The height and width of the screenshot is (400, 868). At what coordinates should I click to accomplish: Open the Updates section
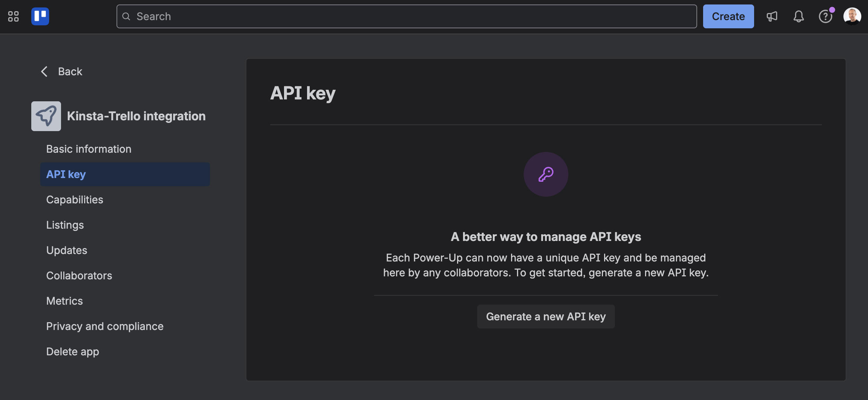click(x=67, y=250)
